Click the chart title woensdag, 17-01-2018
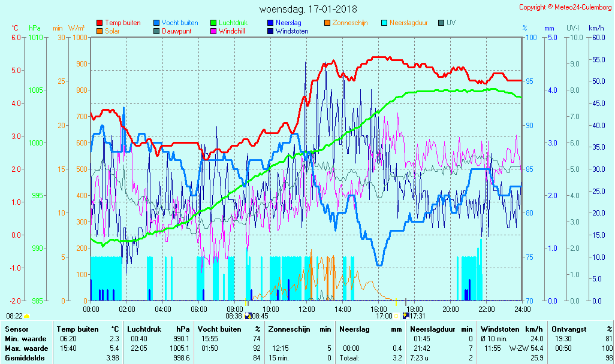The width and height of the screenshot is (615, 364). tap(308, 10)
